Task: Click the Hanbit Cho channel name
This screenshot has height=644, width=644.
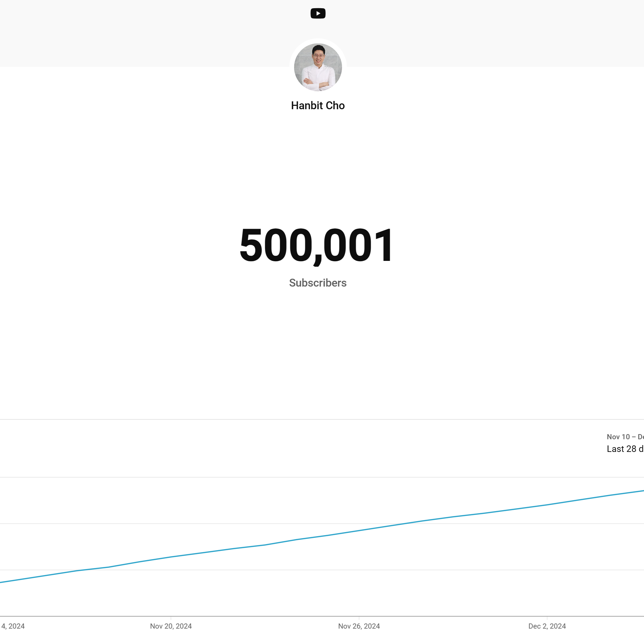Action: [x=318, y=105]
